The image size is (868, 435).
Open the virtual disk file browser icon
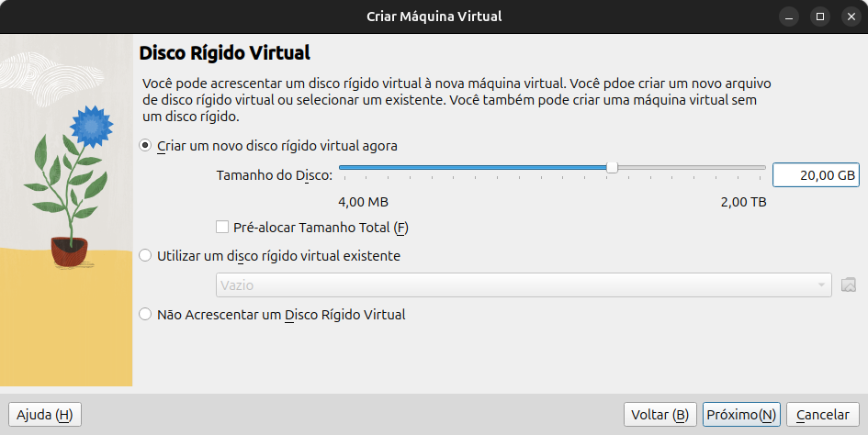(848, 285)
